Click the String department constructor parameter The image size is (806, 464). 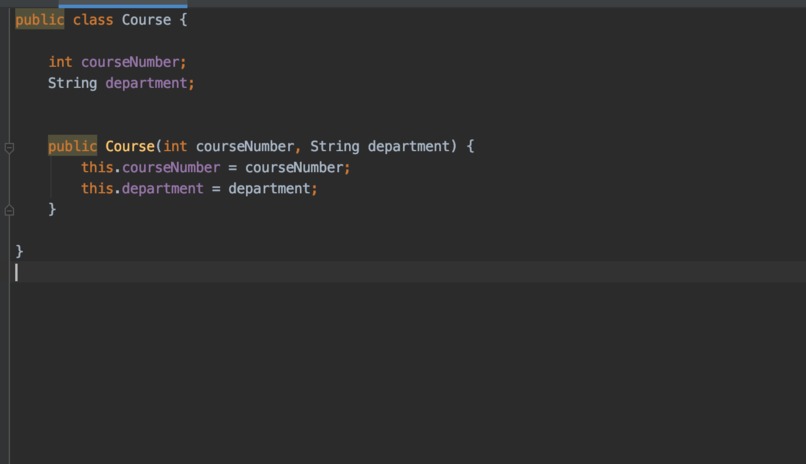tap(380, 146)
